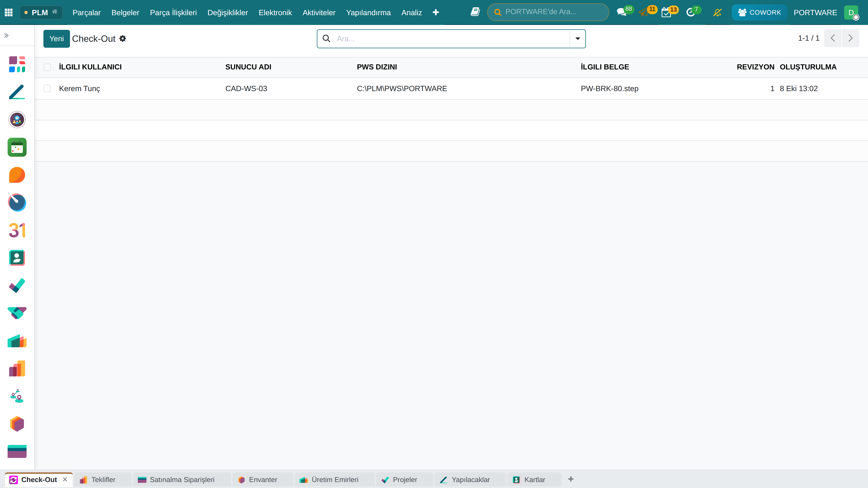Image resolution: width=868 pixels, height=488 pixels.
Task: Add a new bottom tab with plus
Action: 571,479
